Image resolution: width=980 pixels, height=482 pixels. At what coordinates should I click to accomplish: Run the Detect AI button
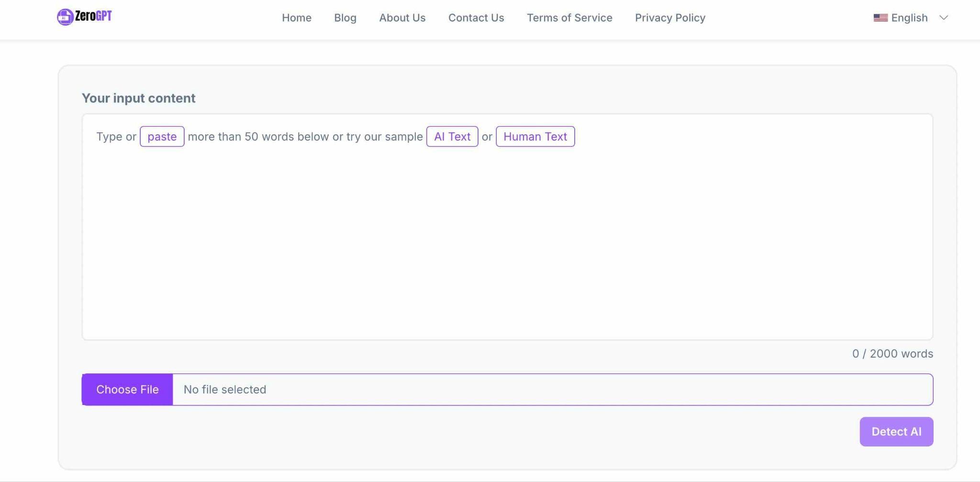tap(896, 431)
